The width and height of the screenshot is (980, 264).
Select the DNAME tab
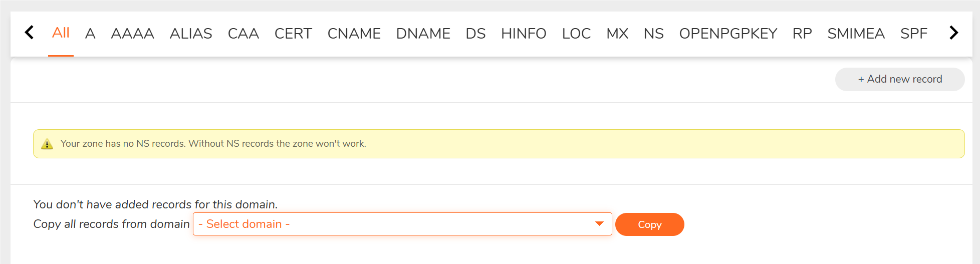pos(423,34)
